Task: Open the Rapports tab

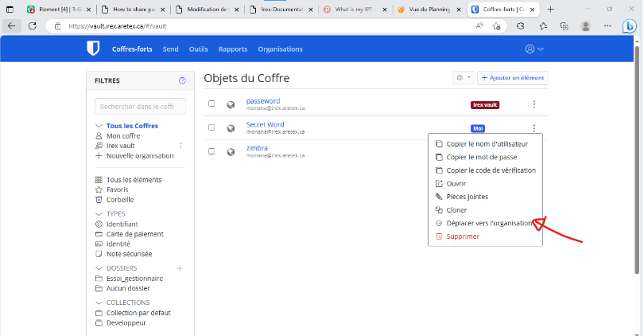Action: point(233,49)
